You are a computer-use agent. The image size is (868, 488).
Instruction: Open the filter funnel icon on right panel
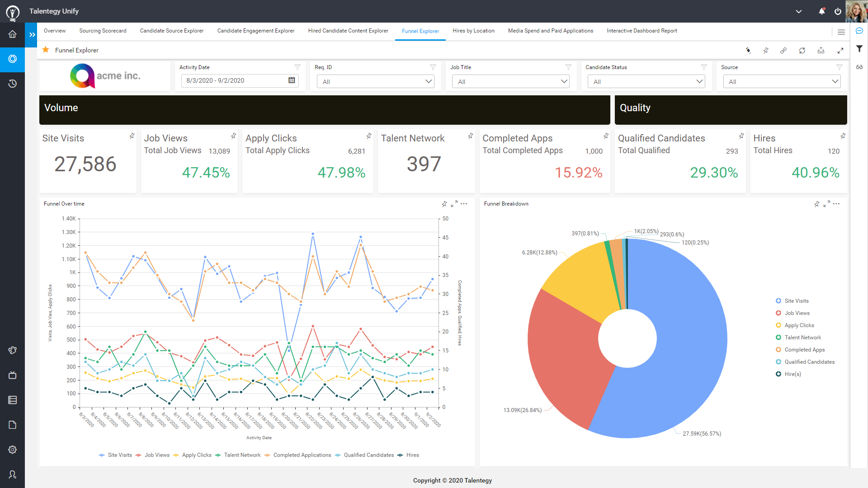click(859, 49)
